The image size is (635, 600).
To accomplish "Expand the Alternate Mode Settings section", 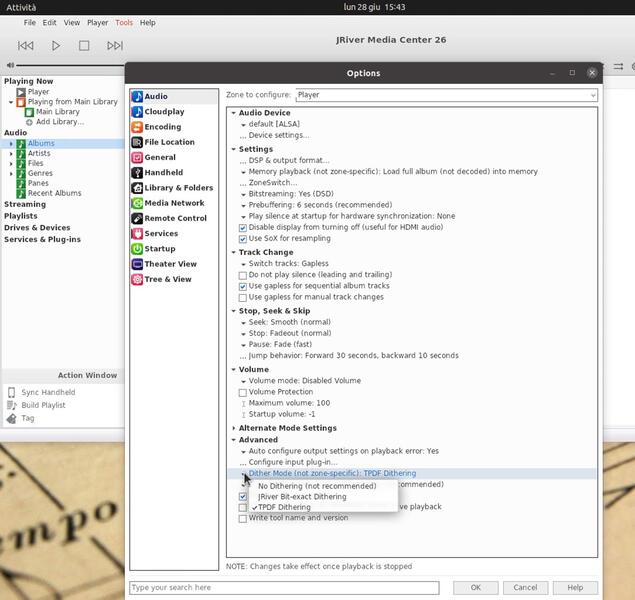I will (234, 428).
